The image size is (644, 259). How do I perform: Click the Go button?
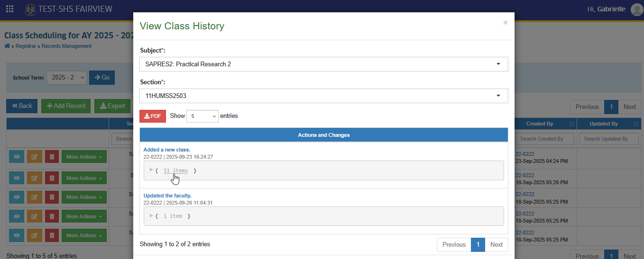(102, 78)
